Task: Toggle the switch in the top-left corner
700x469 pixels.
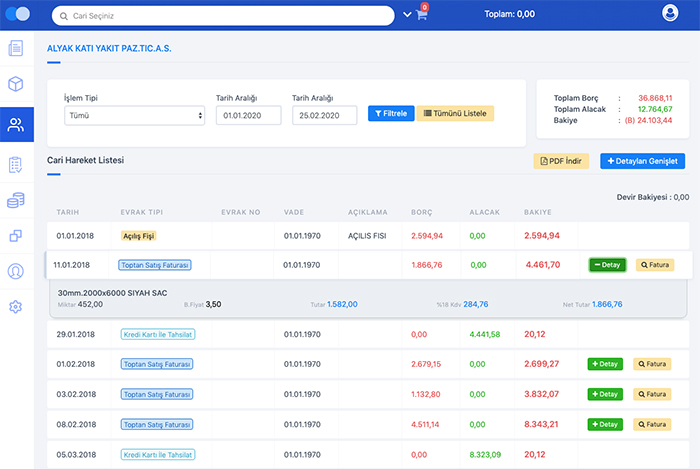Action: (17, 14)
